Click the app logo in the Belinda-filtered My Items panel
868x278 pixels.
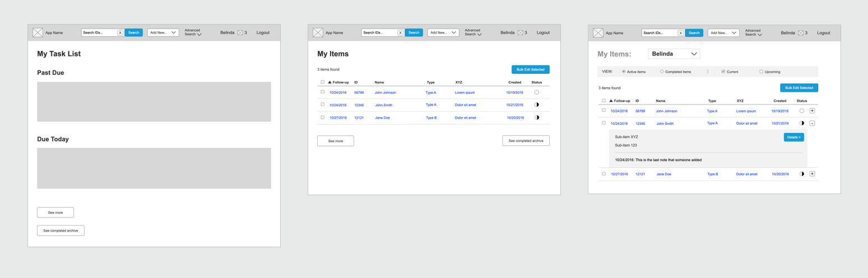tap(598, 33)
